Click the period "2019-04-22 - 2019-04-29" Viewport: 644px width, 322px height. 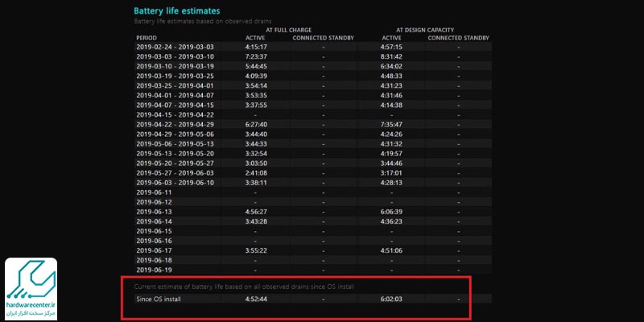tap(175, 125)
